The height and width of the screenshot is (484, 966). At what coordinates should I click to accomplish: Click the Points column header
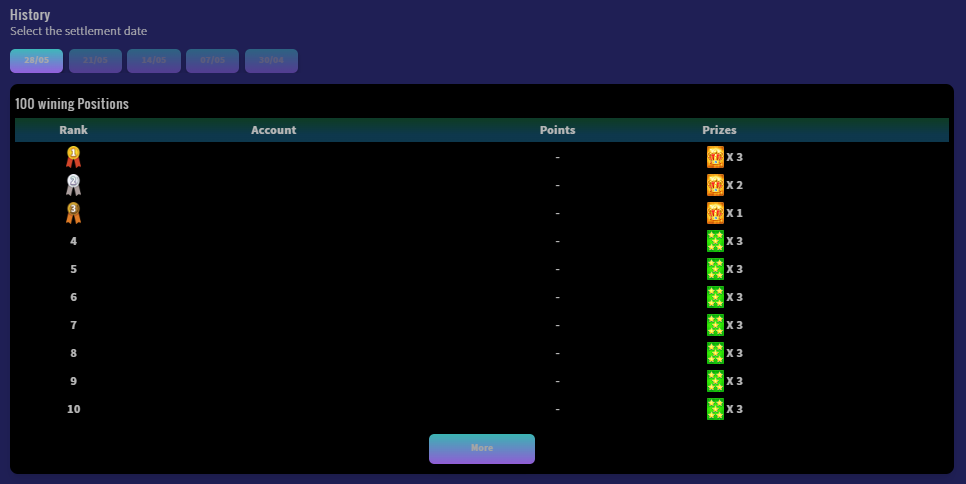point(557,130)
